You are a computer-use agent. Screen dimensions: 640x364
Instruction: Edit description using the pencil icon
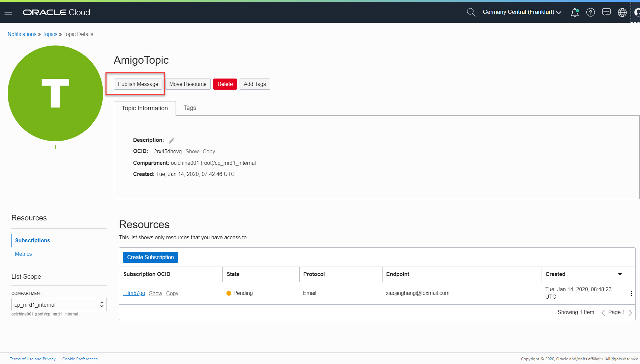pos(172,141)
